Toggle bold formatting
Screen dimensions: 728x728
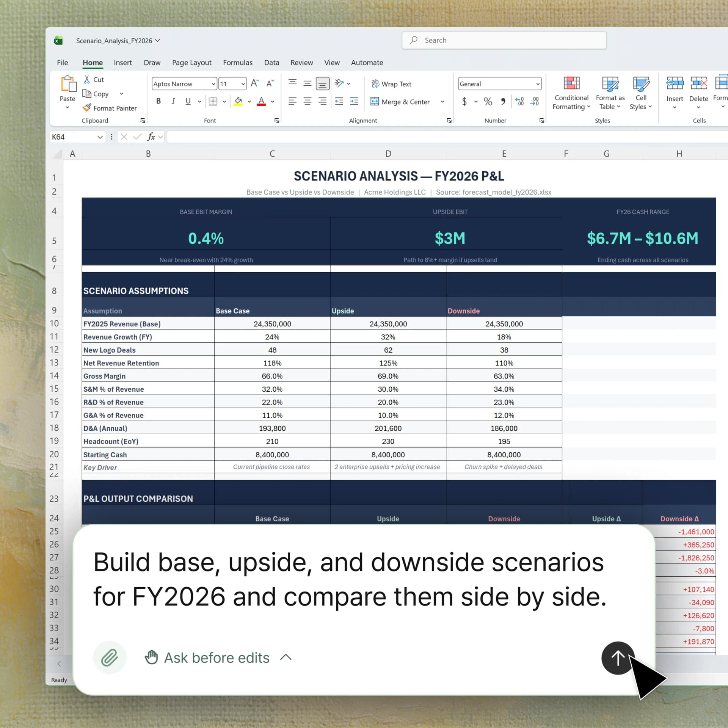(158, 101)
